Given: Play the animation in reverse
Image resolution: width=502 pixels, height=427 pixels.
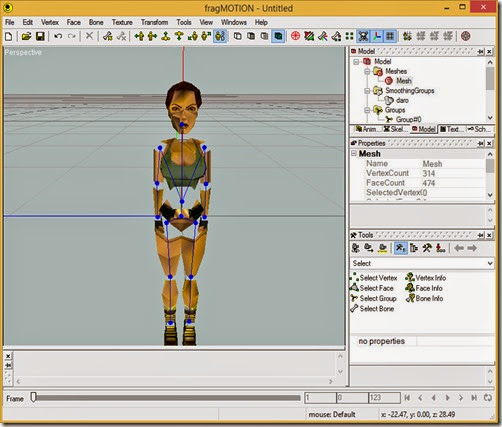Looking at the screenshot, I should [434, 398].
